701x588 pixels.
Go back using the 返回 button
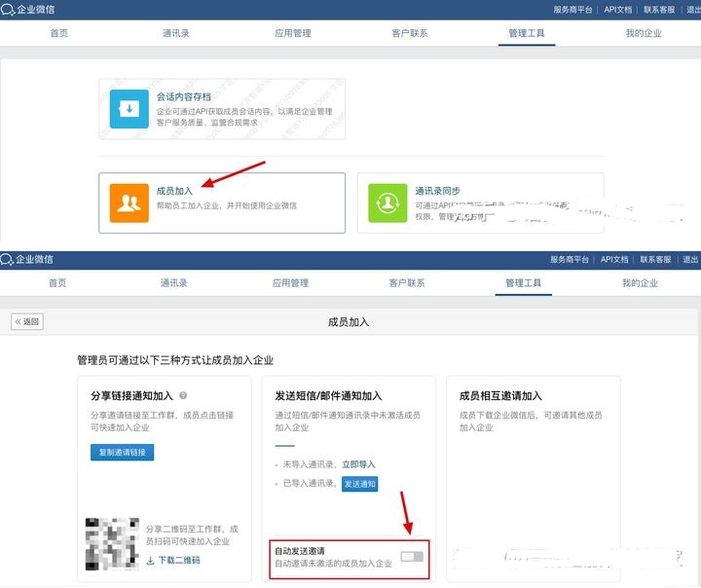[27, 321]
